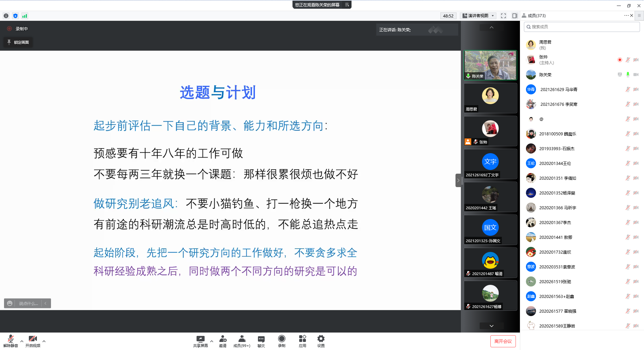This screenshot has width=644, height=350.
Task: Turn on the video camera
Action: (33, 339)
